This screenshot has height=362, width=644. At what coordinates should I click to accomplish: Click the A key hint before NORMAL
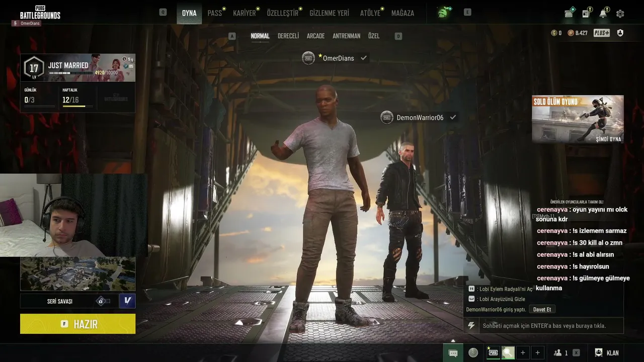pos(232,36)
